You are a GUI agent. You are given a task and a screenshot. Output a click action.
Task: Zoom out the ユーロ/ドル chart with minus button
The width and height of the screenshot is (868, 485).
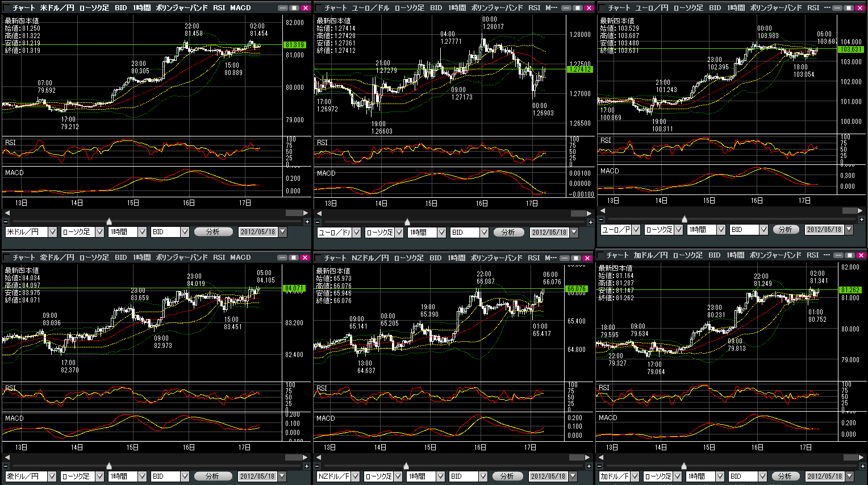click(x=318, y=222)
